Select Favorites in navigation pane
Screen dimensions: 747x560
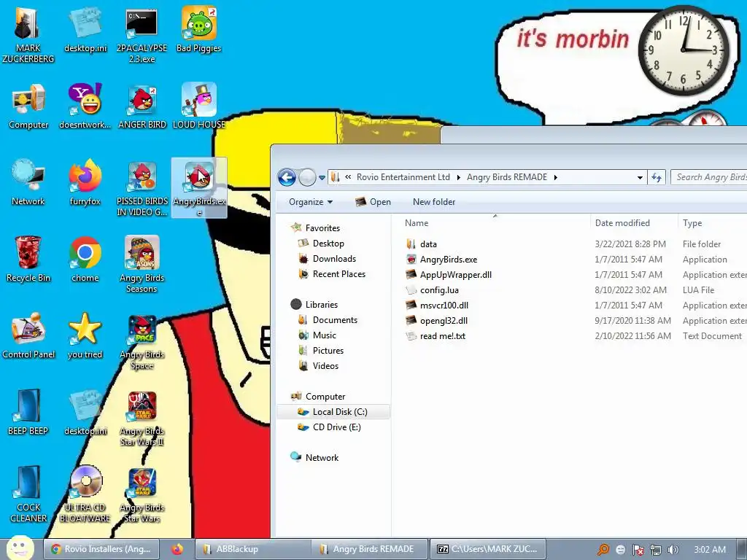coord(322,228)
